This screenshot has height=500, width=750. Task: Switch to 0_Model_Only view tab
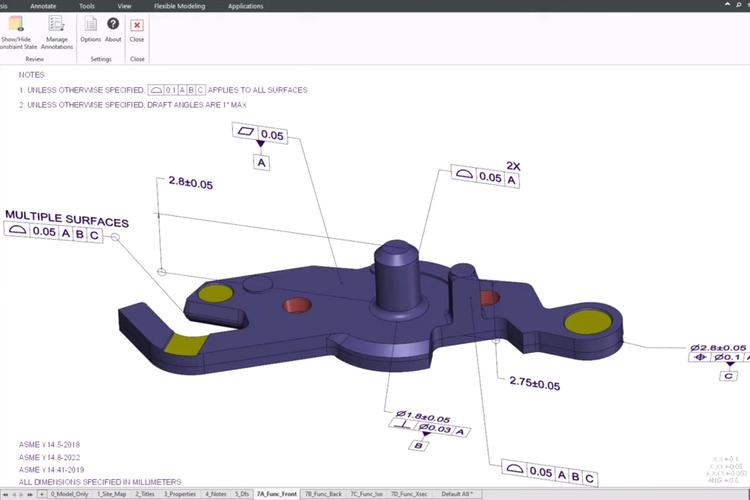[68, 494]
